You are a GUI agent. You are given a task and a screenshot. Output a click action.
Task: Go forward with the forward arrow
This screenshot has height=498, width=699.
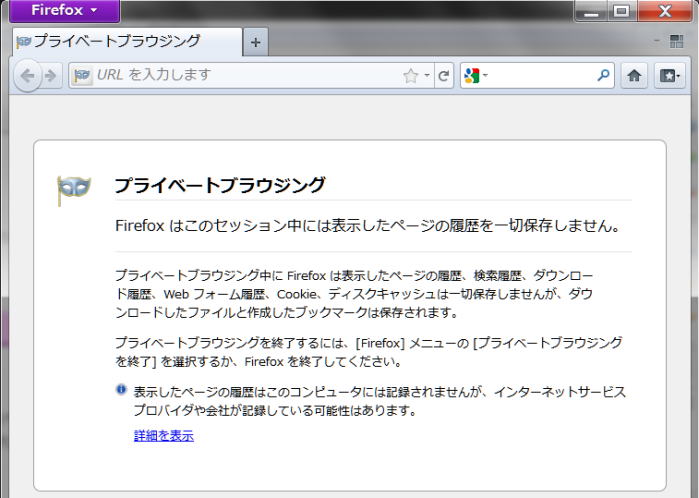51,76
